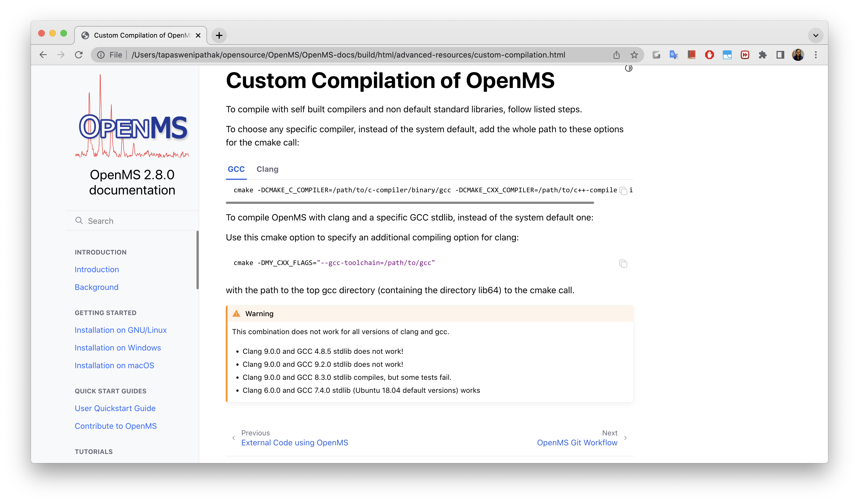This screenshot has height=504, width=859.
Task: Switch to the Clang tab
Action: pyautogui.click(x=267, y=169)
